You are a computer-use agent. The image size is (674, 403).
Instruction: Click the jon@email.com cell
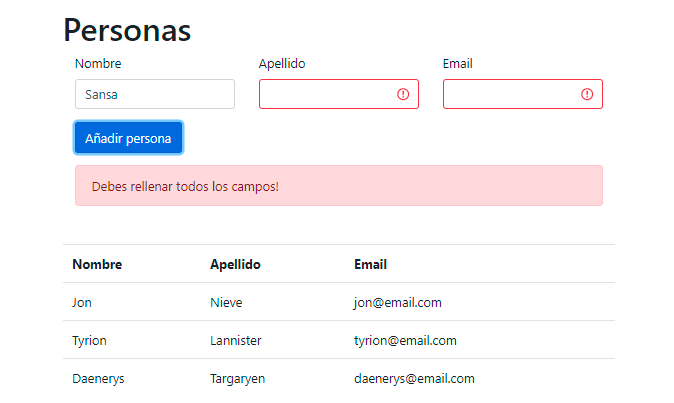[397, 302]
